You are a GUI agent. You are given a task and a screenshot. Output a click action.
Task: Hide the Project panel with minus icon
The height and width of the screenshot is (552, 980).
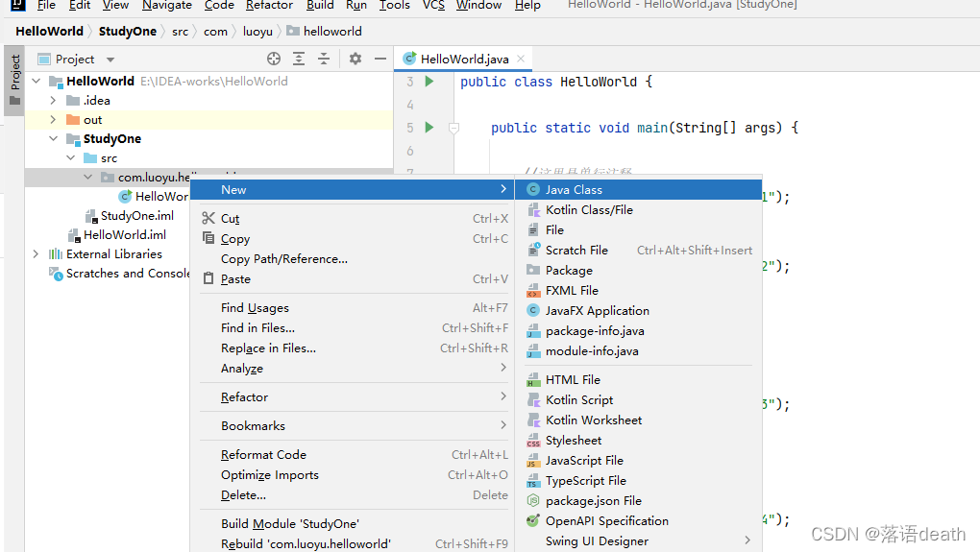[x=380, y=59]
